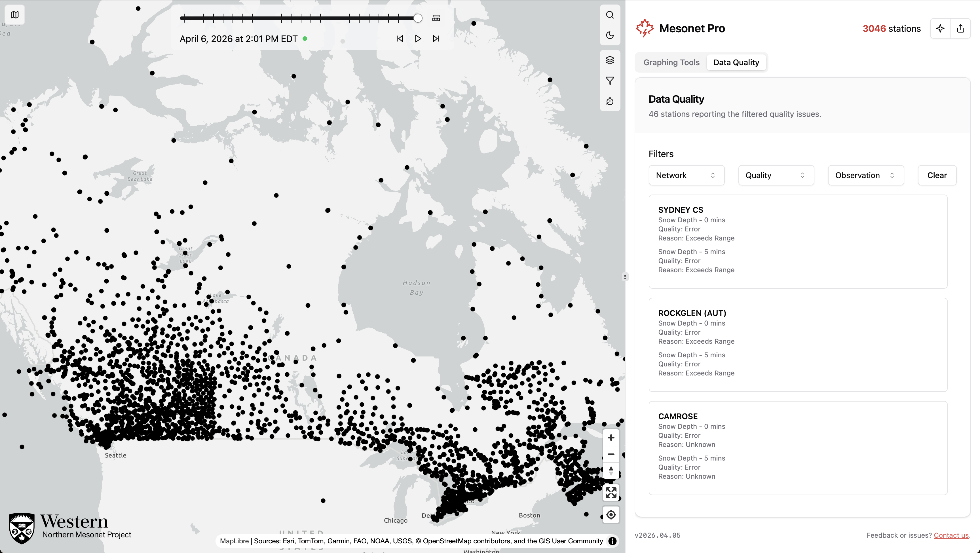
Task: Toggle dark mode moon icon
Action: coord(610,35)
